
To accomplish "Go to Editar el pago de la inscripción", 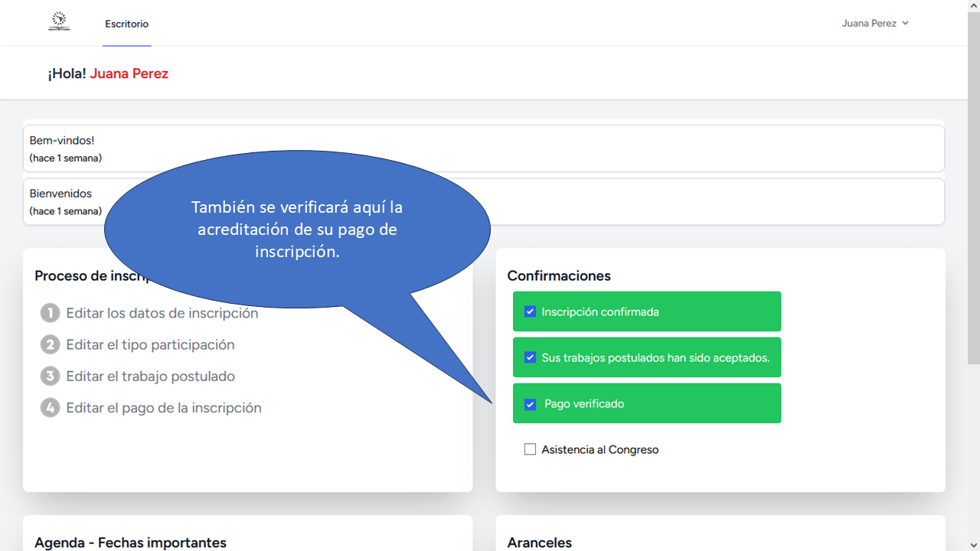I will click(164, 408).
